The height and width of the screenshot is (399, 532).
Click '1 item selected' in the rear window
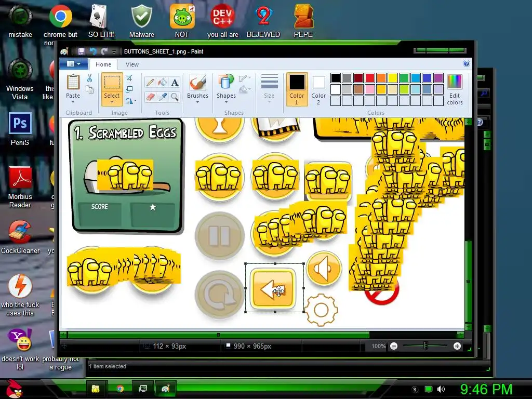(x=108, y=366)
